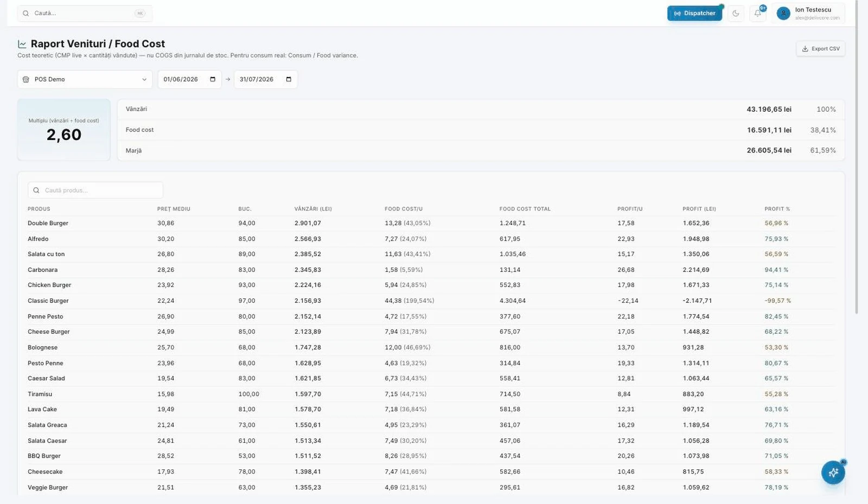Click the page vertical scrollbar
Screen dimensions: 868x504
coord(857,157)
